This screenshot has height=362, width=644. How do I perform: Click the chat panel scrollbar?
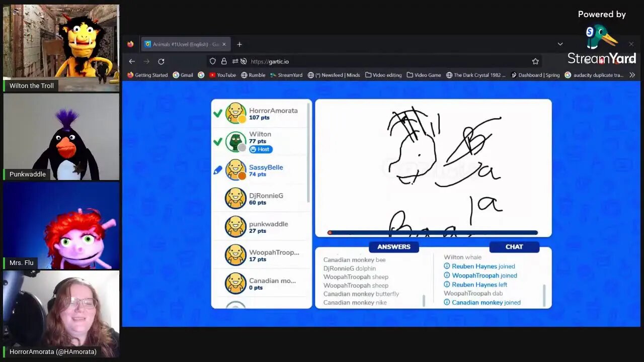544,295
